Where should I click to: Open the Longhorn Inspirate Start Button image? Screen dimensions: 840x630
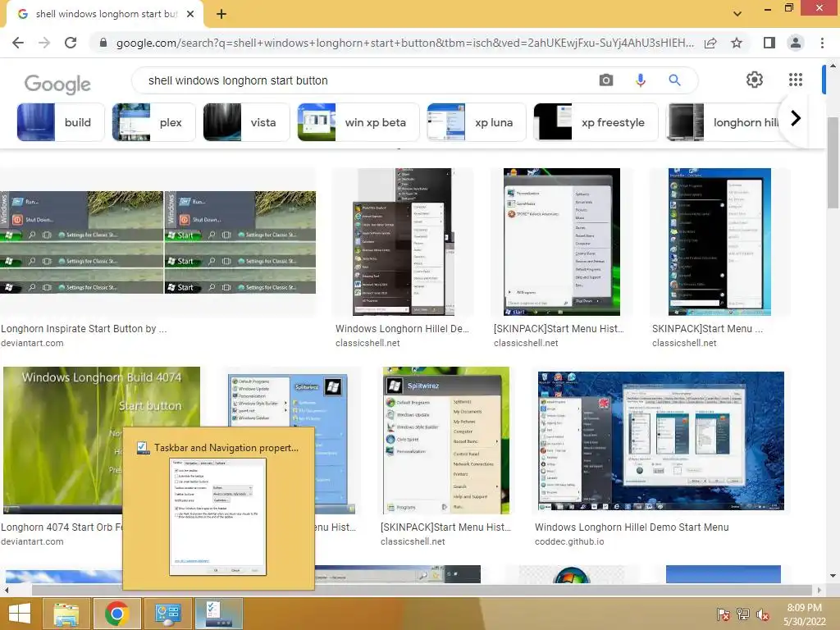[x=158, y=242]
